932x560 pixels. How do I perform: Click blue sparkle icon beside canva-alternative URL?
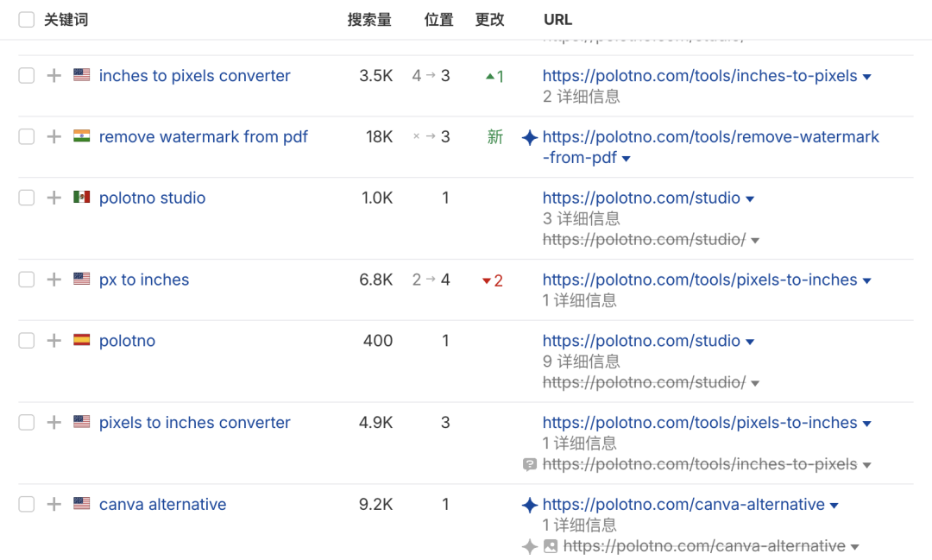coord(530,505)
